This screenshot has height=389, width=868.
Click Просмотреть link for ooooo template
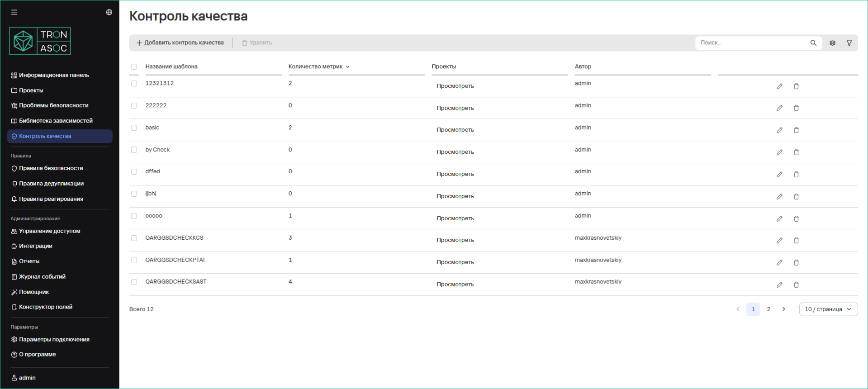455,218
